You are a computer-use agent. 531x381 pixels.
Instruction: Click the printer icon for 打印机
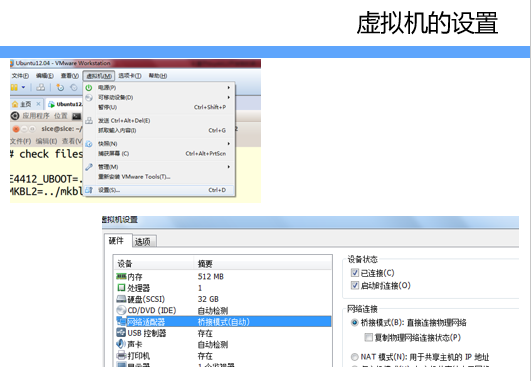[121, 355]
